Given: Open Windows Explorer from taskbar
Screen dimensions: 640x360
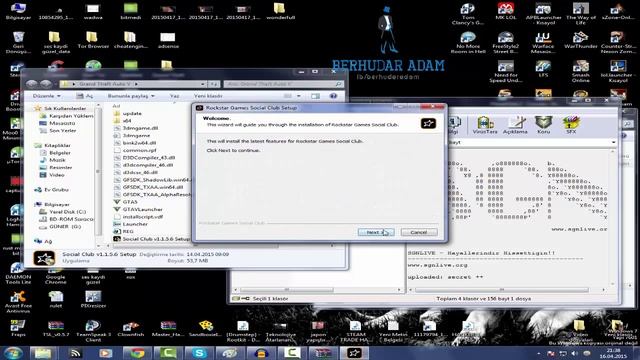Looking at the screenshot, I should pos(43,353).
